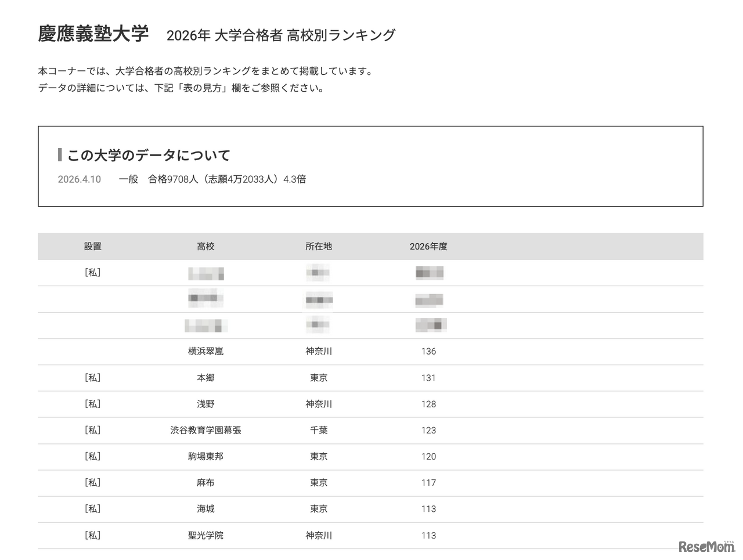Viewport: 743px width, 560px height.
Task: Select the 横浜翠嵐 school entry
Action: (x=206, y=351)
